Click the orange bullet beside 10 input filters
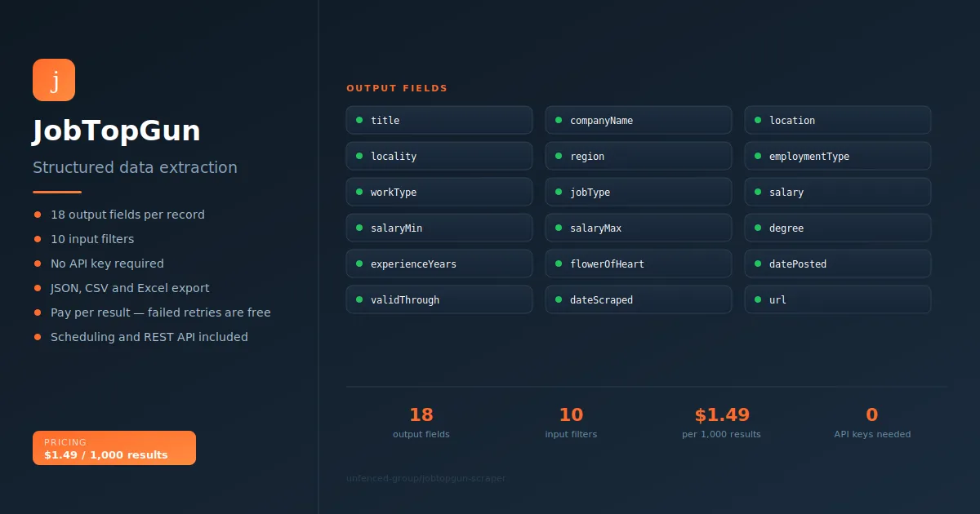The width and height of the screenshot is (980, 514). coord(38,239)
